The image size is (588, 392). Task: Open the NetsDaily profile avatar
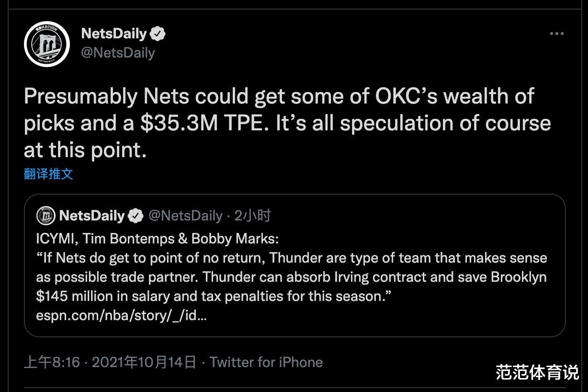click(47, 44)
